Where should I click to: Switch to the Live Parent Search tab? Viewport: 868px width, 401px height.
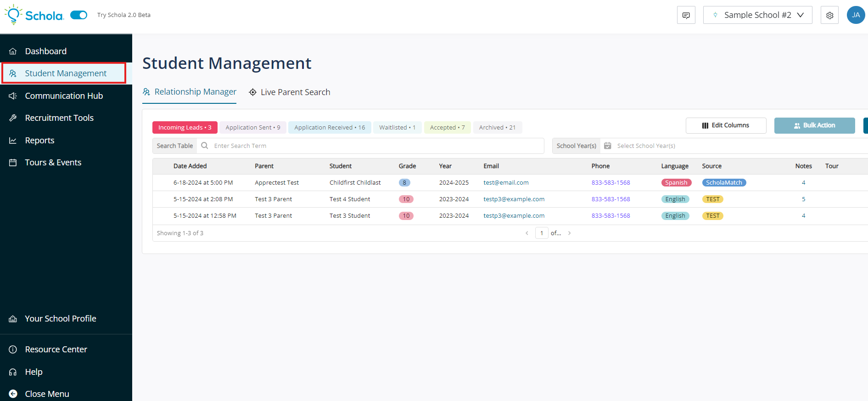pyautogui.click(x=289, y=92)
